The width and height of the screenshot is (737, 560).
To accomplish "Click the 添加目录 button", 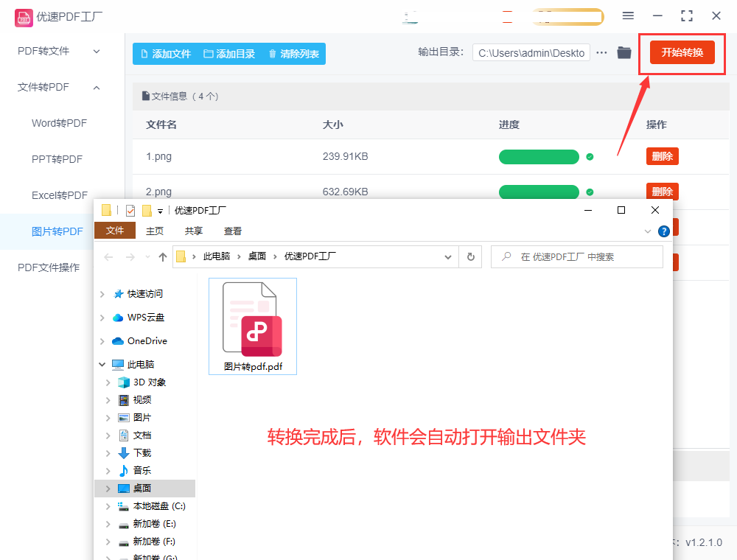I will [x=229, y=54].
